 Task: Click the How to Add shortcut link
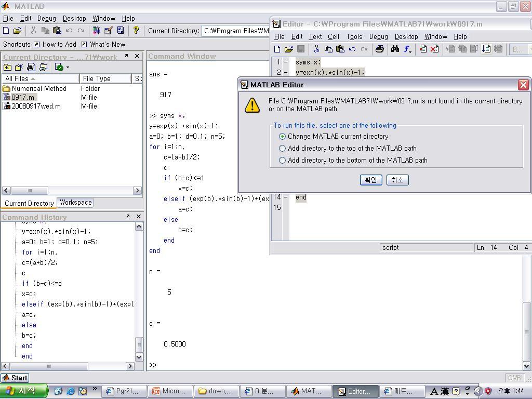(x=56, y=45)
